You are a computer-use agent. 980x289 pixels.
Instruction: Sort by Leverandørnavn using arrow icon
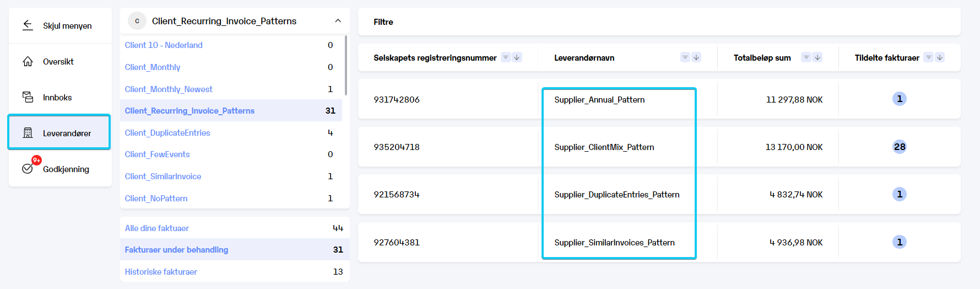click(x=696, y=57)
